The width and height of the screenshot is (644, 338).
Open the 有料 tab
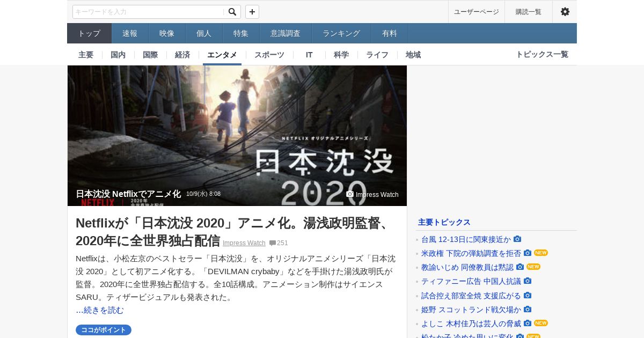click(390, 33)
